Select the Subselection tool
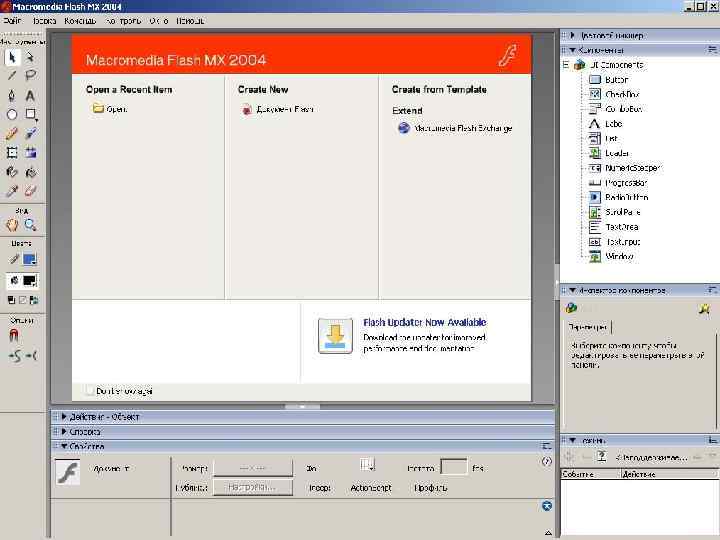The height and width of the screenshot is (540, 720). tap(30, 57)
